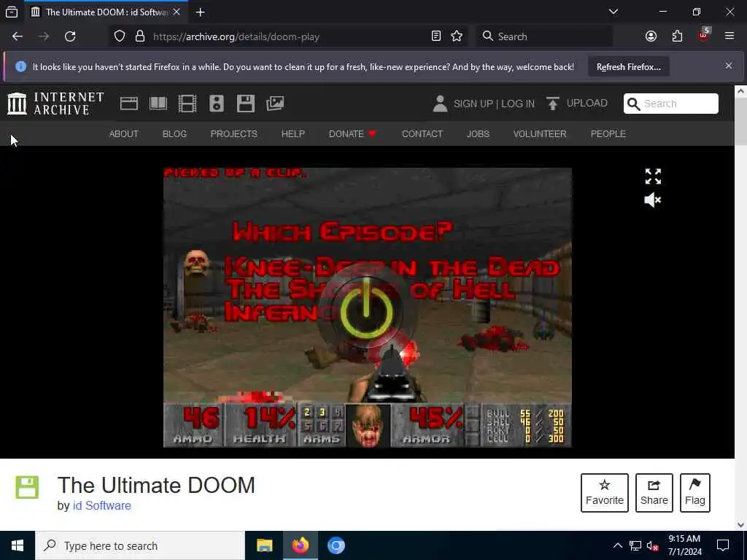This screenshot has width=747, height=560.
Task: Click the Refresh Firefox button
Action: [628, 66]
